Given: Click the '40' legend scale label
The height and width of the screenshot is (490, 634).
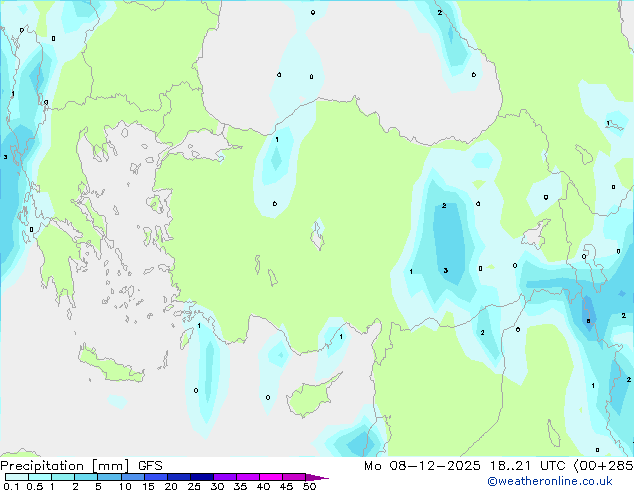Looking at the screenshot, I should [x=263, y=486].
